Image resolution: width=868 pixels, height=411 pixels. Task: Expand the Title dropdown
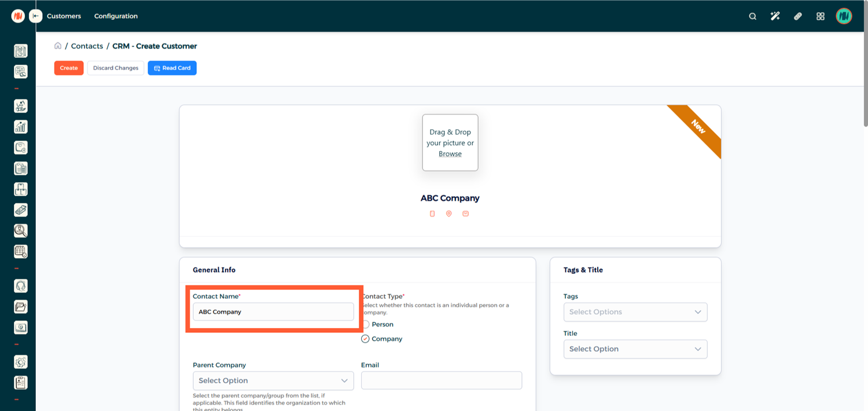coord(635,349)
